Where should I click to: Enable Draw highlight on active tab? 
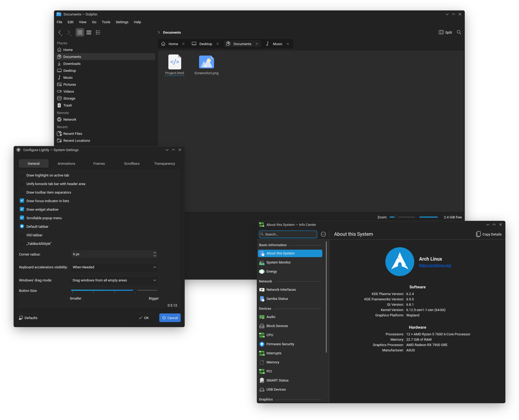(22, 175)
